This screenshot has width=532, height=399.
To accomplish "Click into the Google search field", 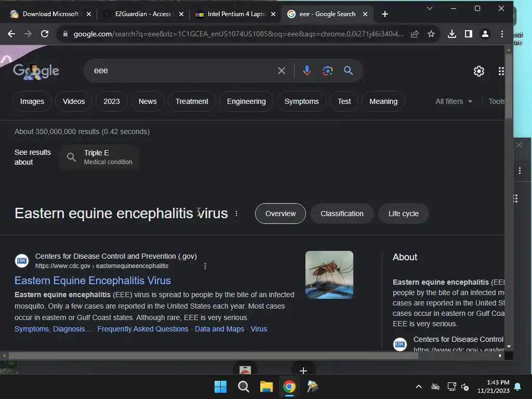I will click(x=183, y=71).
